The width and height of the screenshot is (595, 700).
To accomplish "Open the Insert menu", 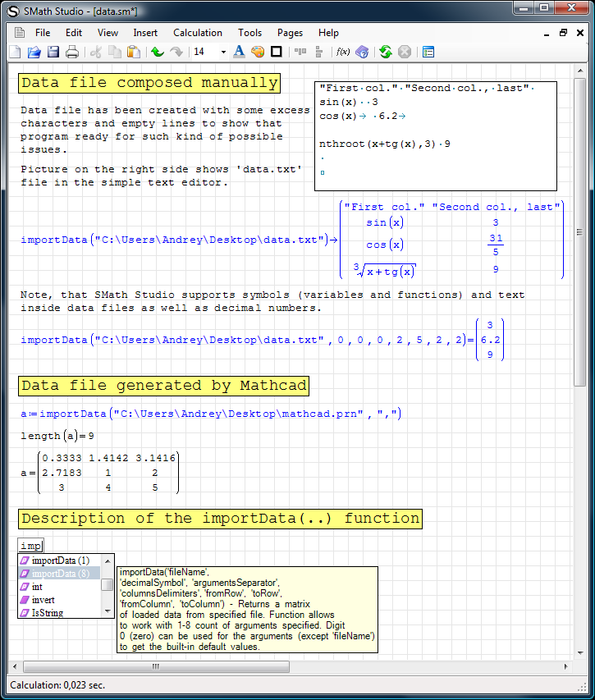I will point(145,33).
